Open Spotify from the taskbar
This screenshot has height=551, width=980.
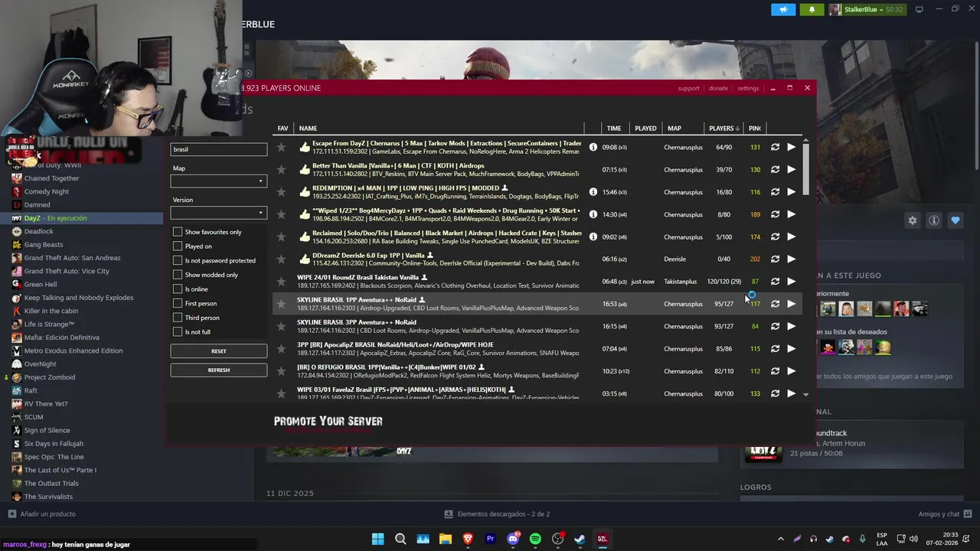(535, 539)
